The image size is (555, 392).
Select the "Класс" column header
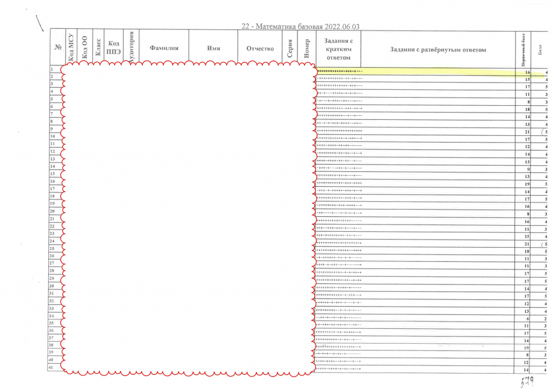98,47
